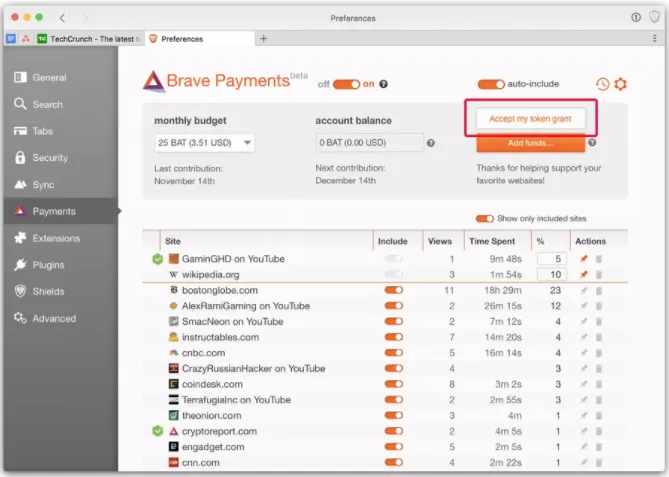Click Accept my token grant button

point(530,119)
